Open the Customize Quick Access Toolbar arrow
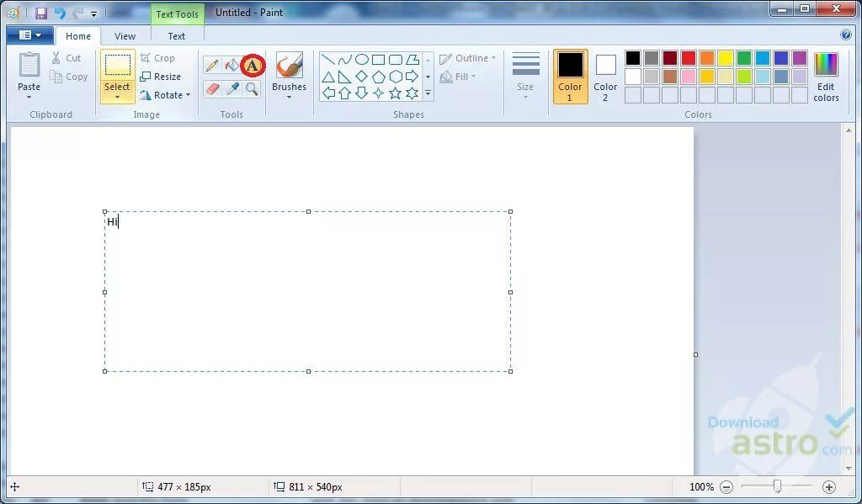The height and width of the screenshot is (504, 862). pyautogui.click(x=94, y=13)
